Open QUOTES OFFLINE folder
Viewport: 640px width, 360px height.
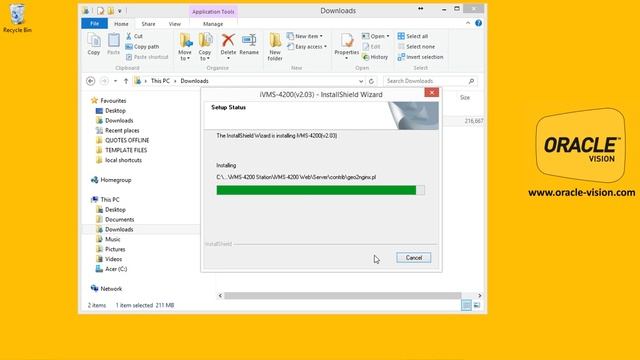[122, 140]
